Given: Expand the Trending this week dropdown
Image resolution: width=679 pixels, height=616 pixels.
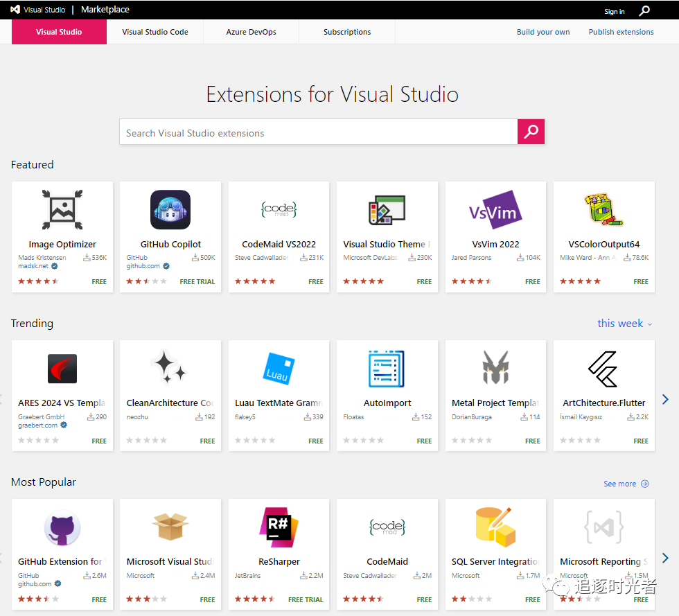Looking at the screenshot, I should click(x=624, y=324).
